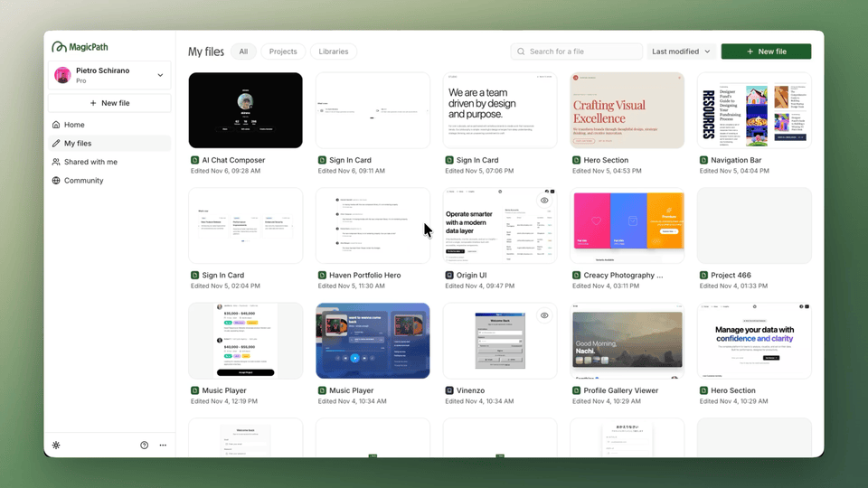Click the eye icon on Origin UI thumbnail
Viewport: 868px width, 488px height.
point(544,201)
